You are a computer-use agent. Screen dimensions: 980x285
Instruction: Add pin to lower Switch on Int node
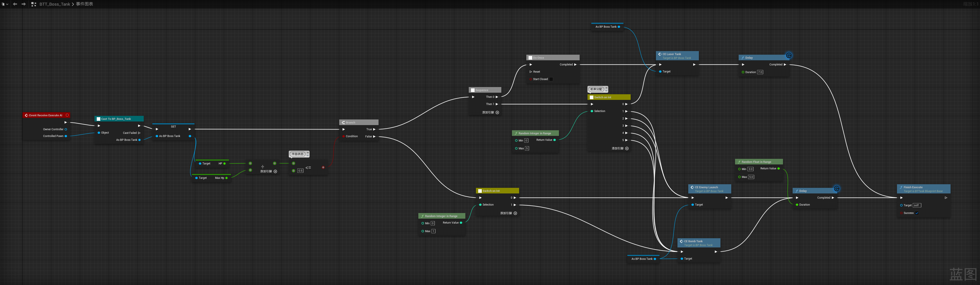516,213
